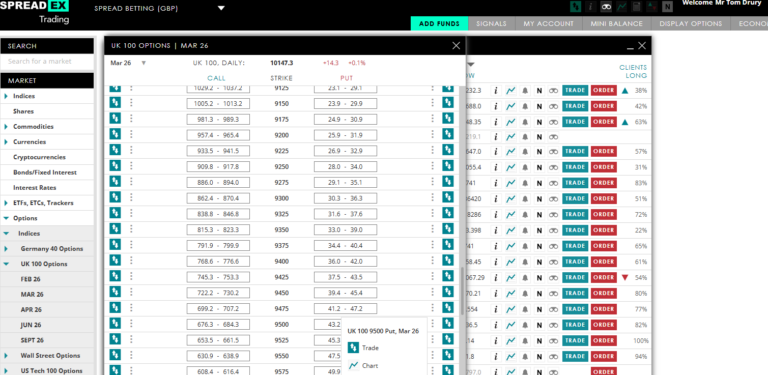
Task: Open news for the 65% clients long row
Action: [x=539, y=246]
